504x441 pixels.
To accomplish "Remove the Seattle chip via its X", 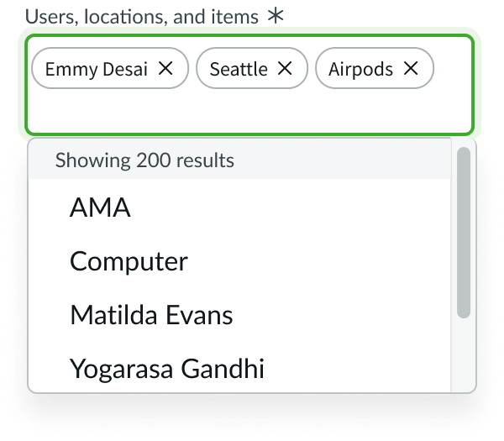I will click(286, 69).
